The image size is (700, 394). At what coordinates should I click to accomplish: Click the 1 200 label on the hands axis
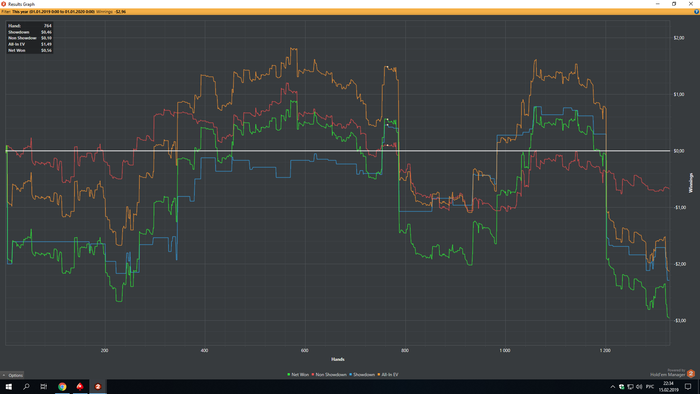pos(605,351)
